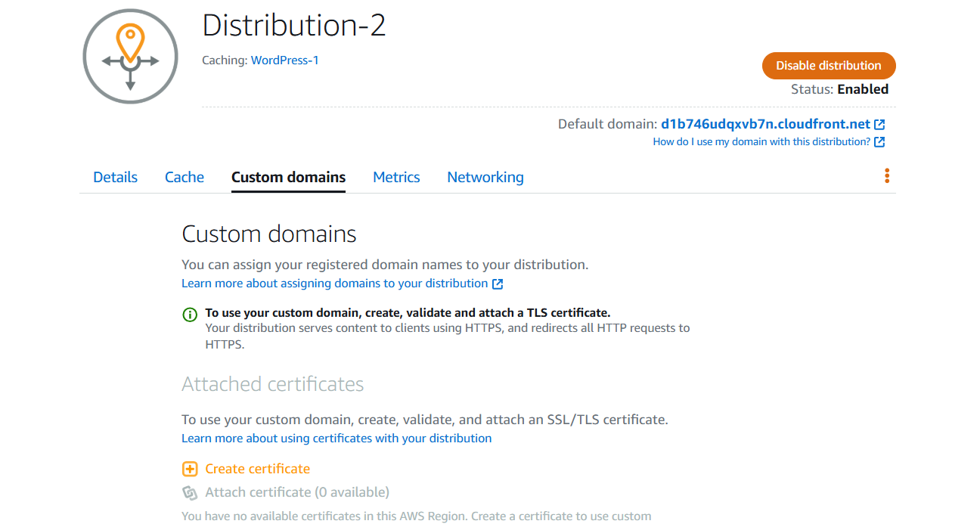Go to the Metrics tab
The height and width of the screenshot is (527, 980).
[x=396, y=178]
